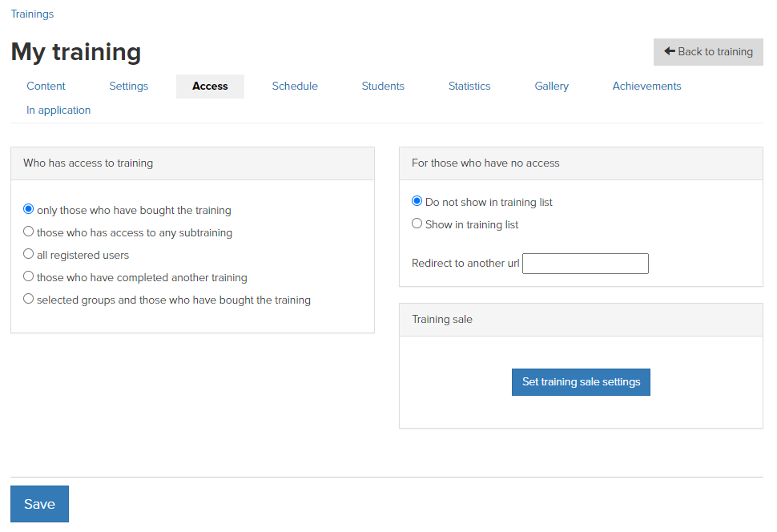Screen dimensions: 777x532
Task: Switch to the Gallery tab
Action: tap(552, 87)
